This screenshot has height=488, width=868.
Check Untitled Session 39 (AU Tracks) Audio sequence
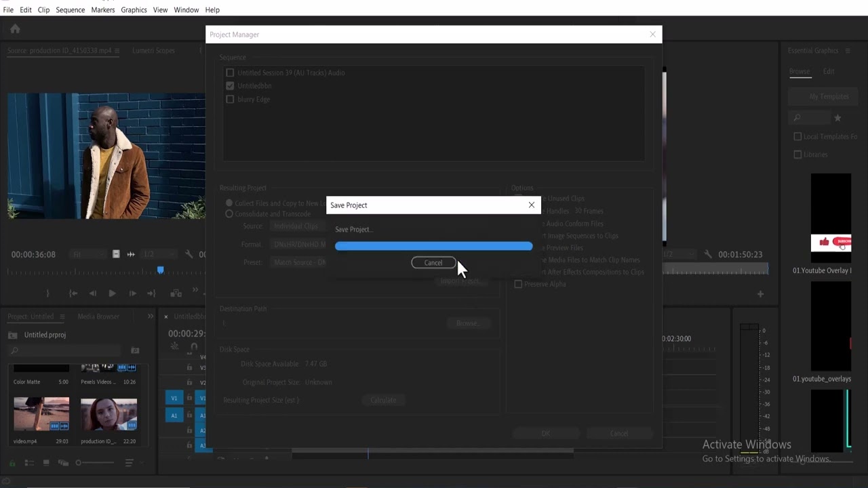click(230, 73)
